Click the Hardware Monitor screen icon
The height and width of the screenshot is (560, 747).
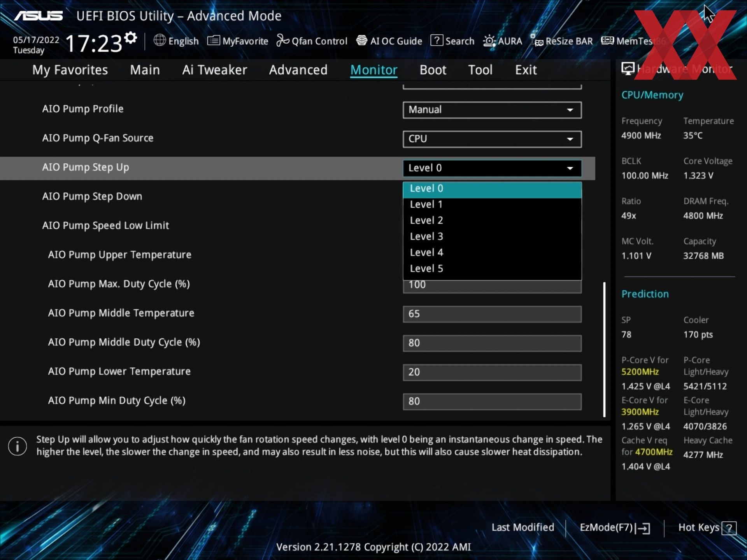(x=628, y=69)
